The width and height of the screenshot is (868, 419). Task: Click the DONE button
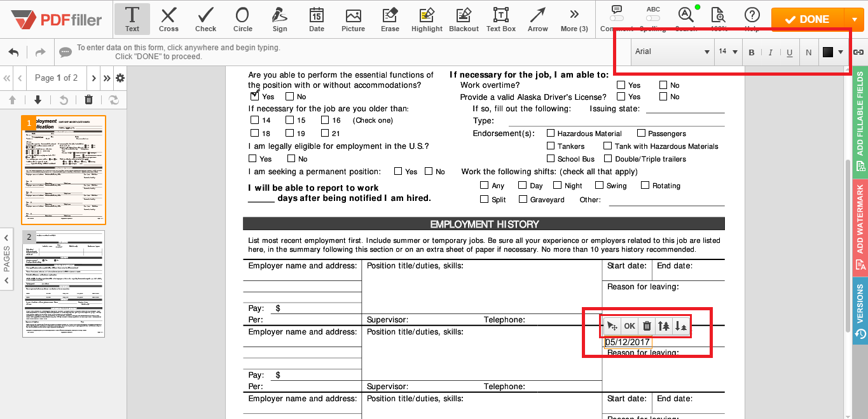808,19
